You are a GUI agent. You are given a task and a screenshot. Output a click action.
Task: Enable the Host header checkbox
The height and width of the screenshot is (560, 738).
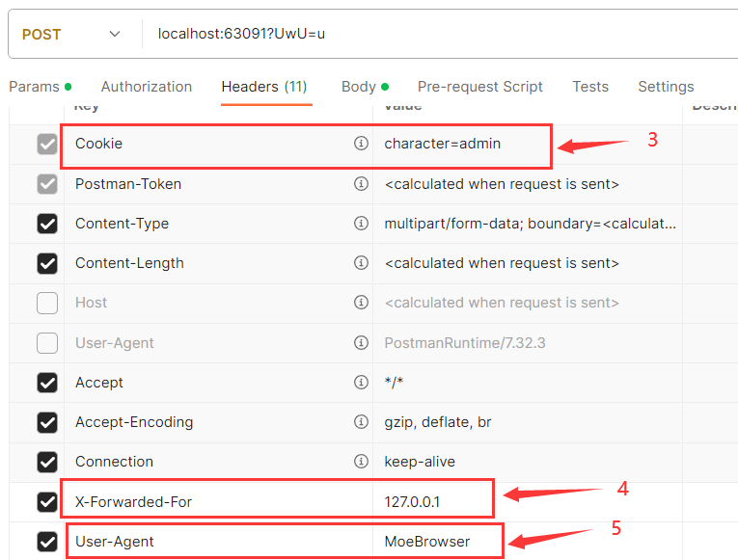pos(47,303)
